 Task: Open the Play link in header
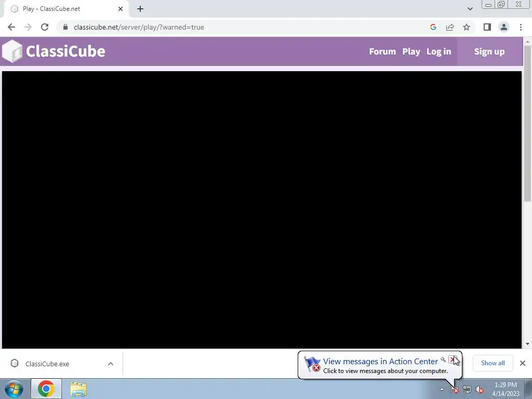click(411, 51)
